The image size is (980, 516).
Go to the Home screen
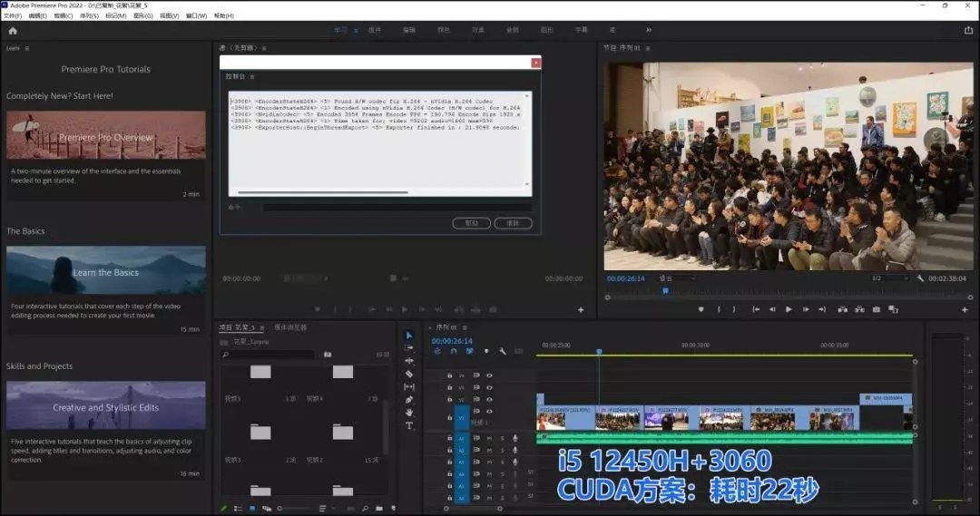pos(13,30)
